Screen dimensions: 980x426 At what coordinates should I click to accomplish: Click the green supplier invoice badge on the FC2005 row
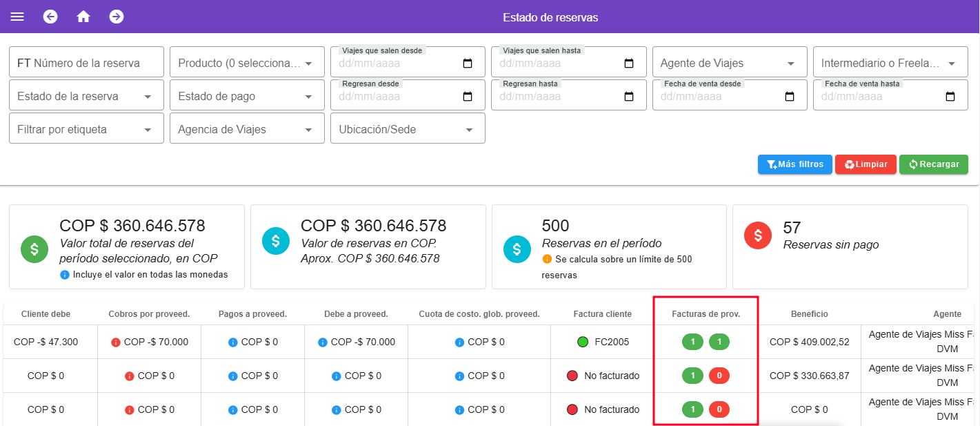click(692, 341)
